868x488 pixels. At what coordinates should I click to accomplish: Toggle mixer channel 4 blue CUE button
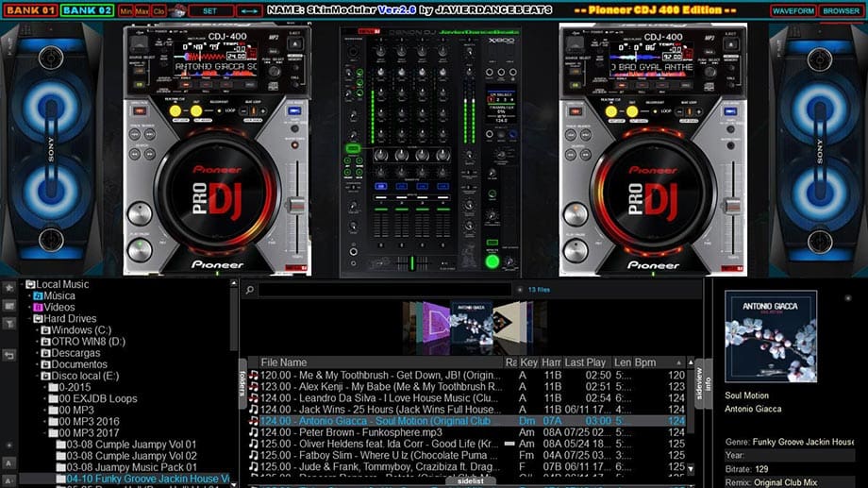pyautogui.click(x=442, y=186)
